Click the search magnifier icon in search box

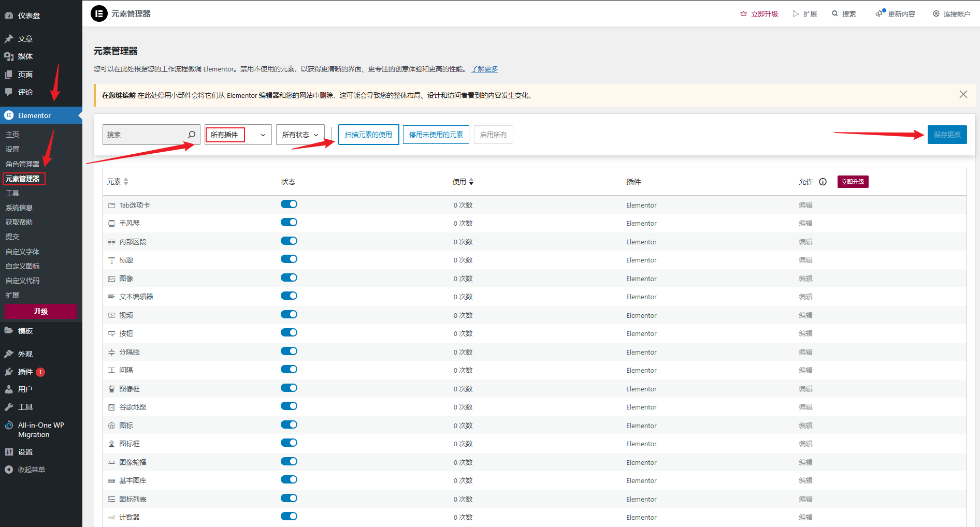[x=191, y=135]
